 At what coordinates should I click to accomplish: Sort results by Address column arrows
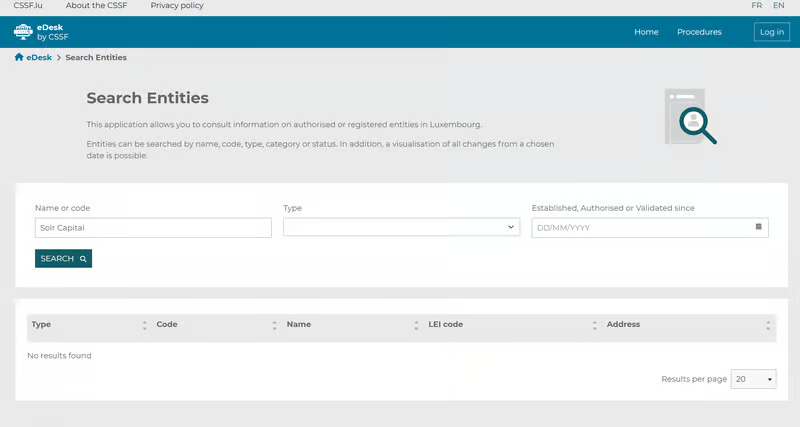pyautogui.click(x=768, y=325)
